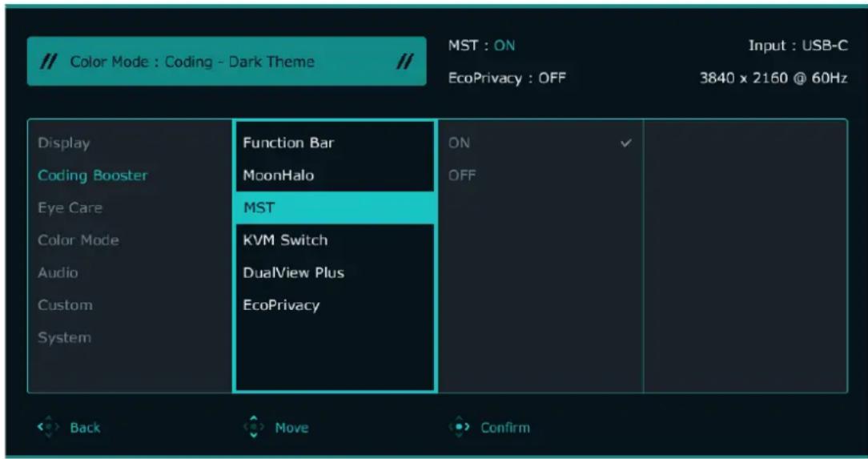The image size is (868, 459).
Task: Open the System menu category
Action: click(x=64, y=337)
